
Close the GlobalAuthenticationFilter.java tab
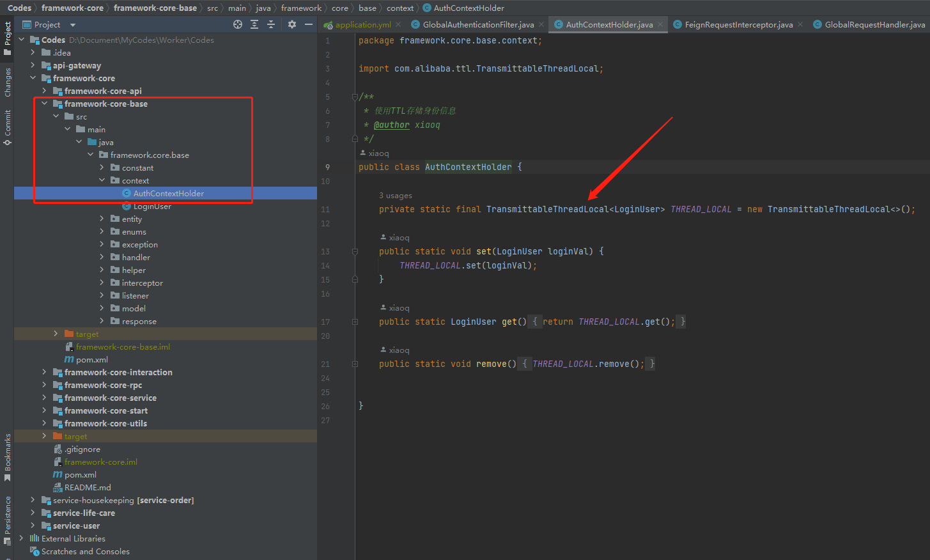tap(541, 24)
